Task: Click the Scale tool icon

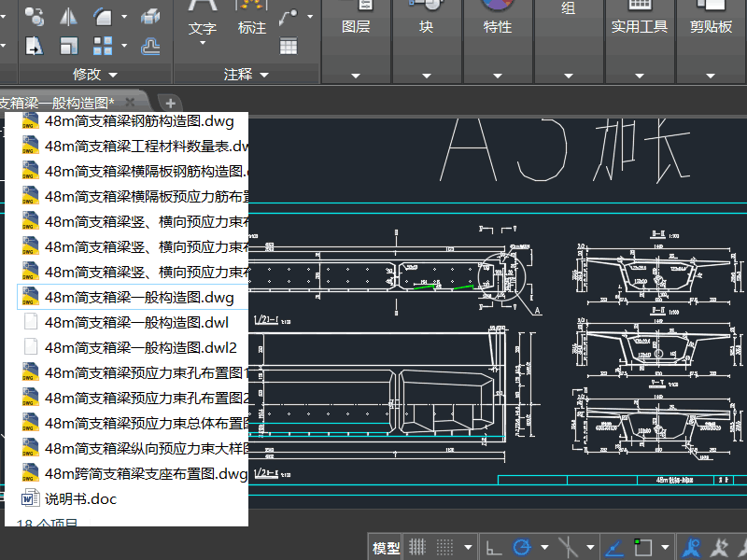Action: [x=69, y=46]
